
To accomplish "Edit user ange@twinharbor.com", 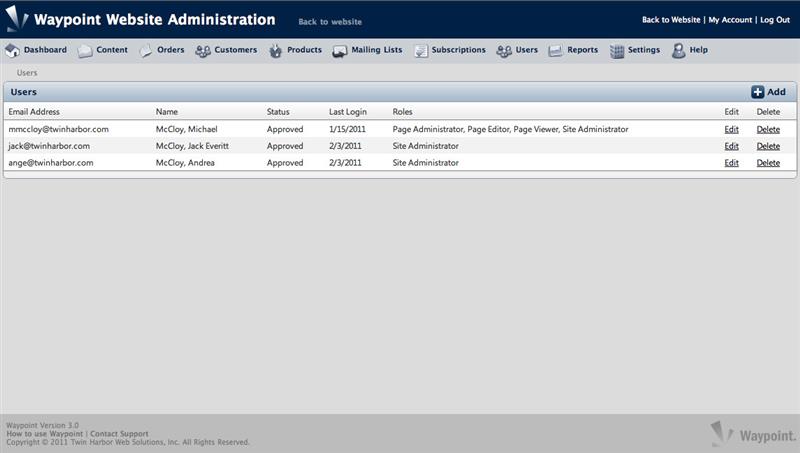I will tap(731, 163).
